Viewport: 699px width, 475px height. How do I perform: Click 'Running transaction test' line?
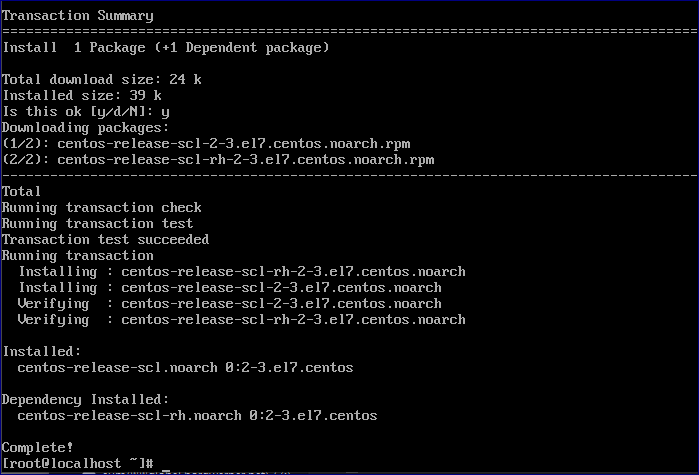98,224
